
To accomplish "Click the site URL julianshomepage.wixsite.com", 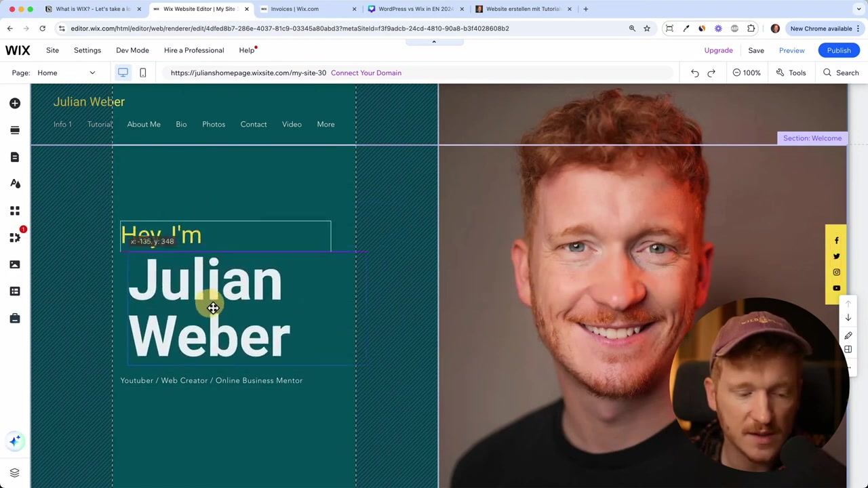I will coord(248,73).
